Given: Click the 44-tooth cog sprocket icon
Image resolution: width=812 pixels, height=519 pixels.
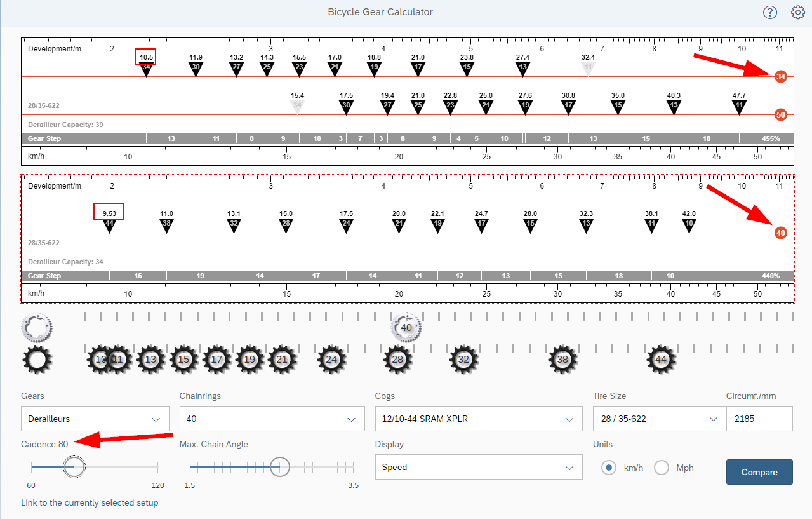Looking at the screenshot, I should click(661, 360).
